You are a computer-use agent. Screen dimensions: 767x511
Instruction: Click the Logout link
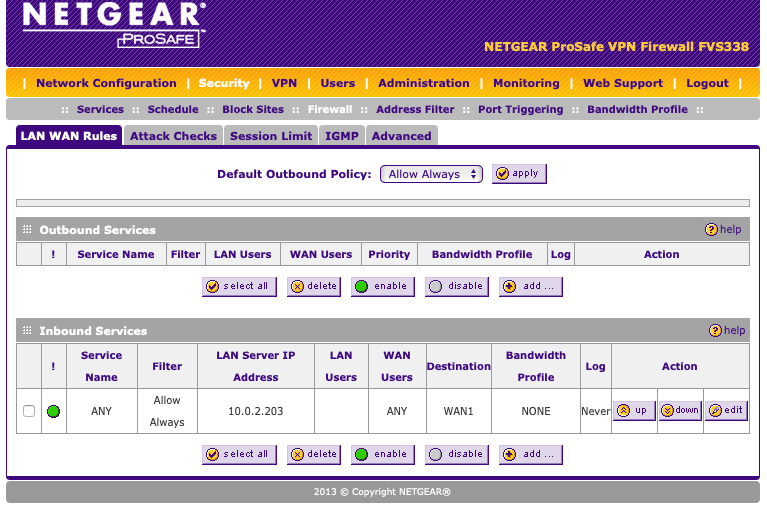coord(707,83)
